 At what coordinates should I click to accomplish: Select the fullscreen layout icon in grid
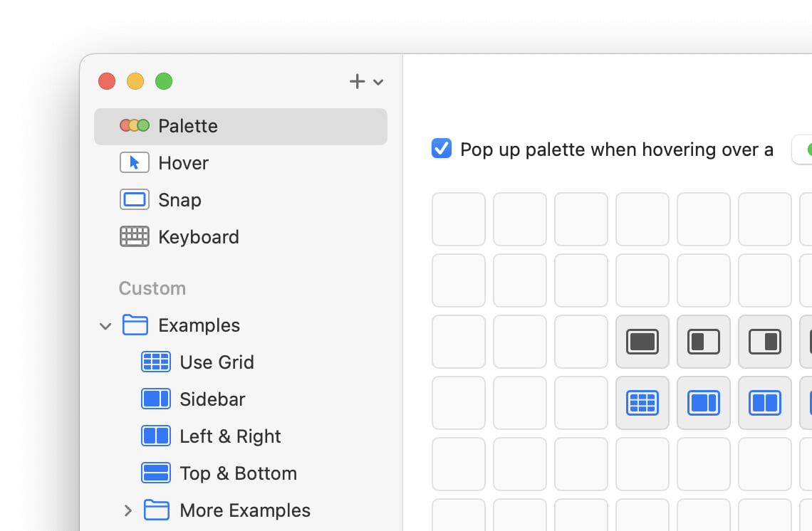pos(642,342)
